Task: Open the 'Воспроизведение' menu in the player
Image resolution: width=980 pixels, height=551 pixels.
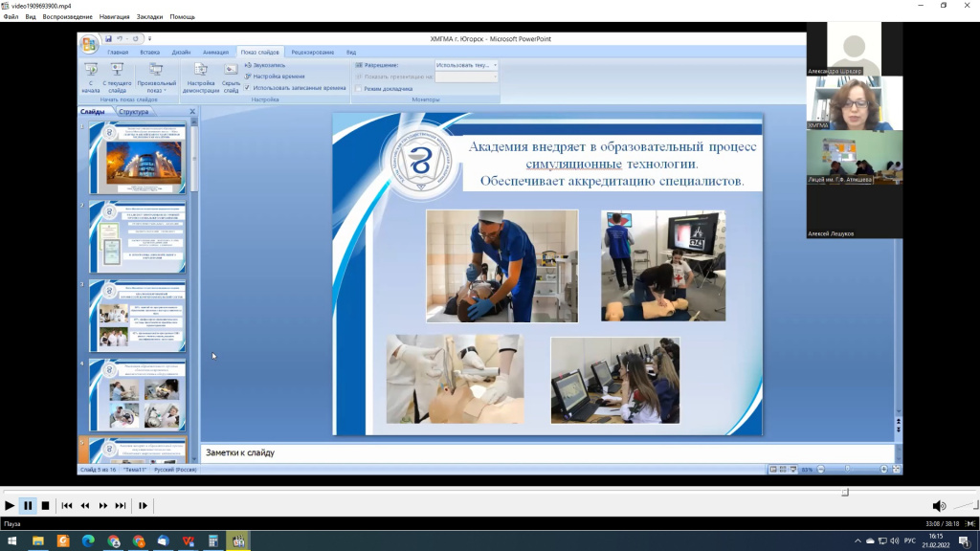Action: pos(68,16)
